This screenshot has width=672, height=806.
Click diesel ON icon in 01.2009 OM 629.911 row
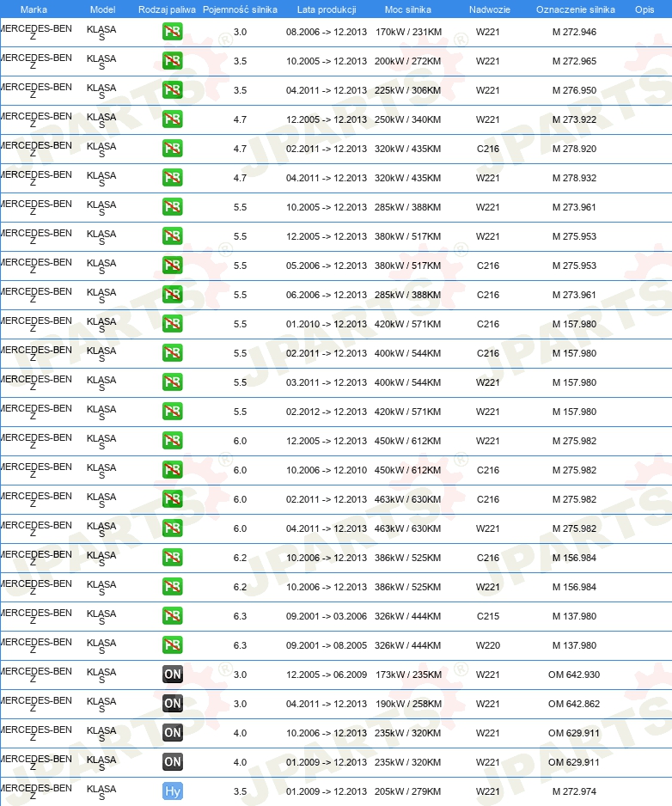pyautogui.click(x=172, y=762)
